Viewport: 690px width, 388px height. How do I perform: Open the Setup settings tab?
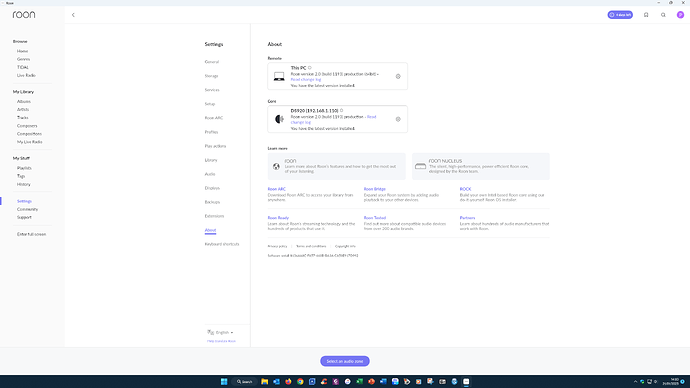[210, 104]
